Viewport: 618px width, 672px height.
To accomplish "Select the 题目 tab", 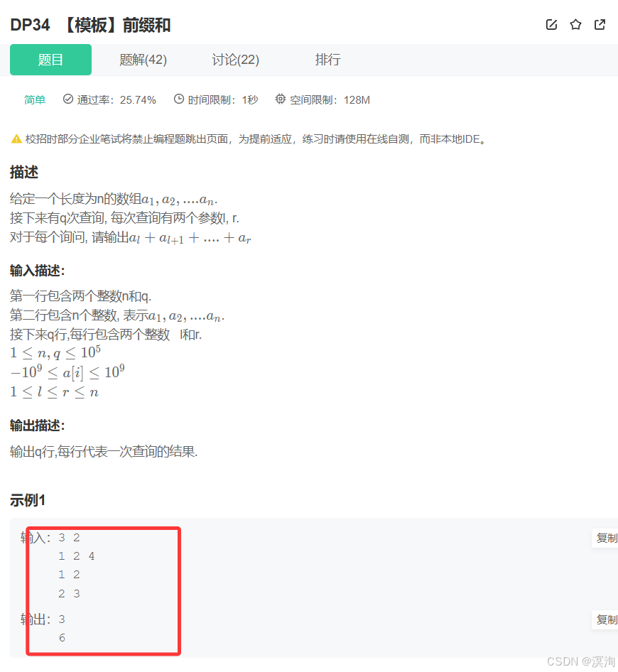I will 50,60.
